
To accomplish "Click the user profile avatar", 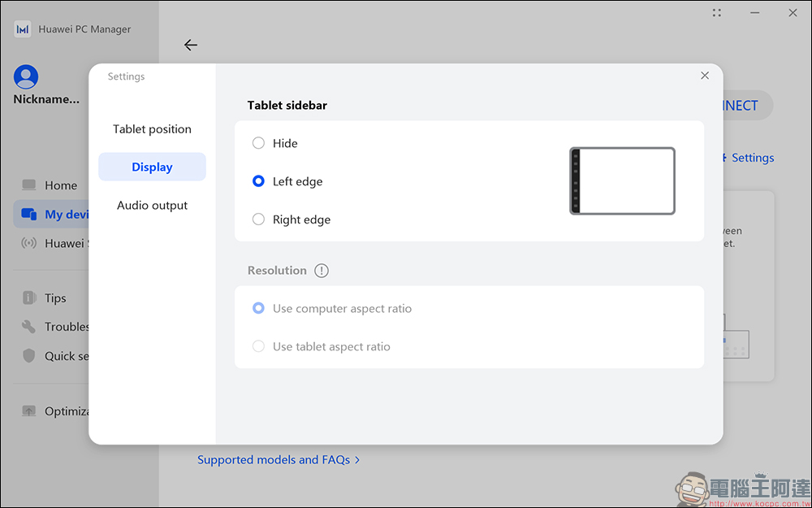I will coord(26,77).
